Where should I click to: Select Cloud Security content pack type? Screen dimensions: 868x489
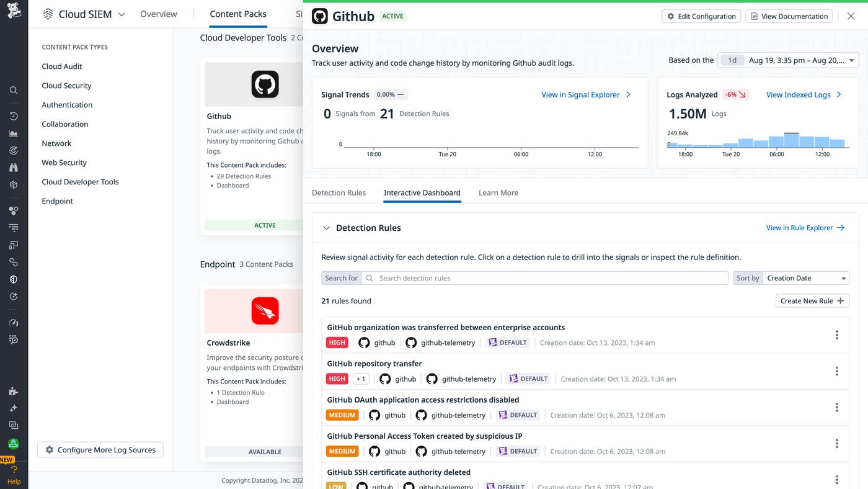click(66, 86)
